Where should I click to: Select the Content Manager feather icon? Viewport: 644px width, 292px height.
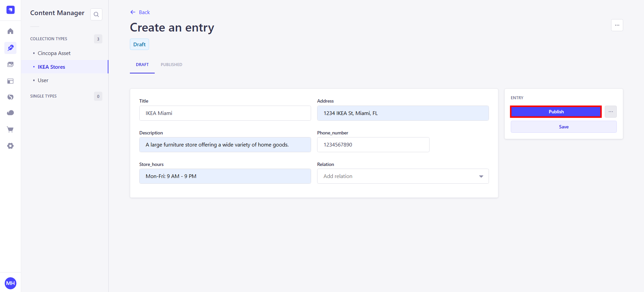click(x=10, y=48)
